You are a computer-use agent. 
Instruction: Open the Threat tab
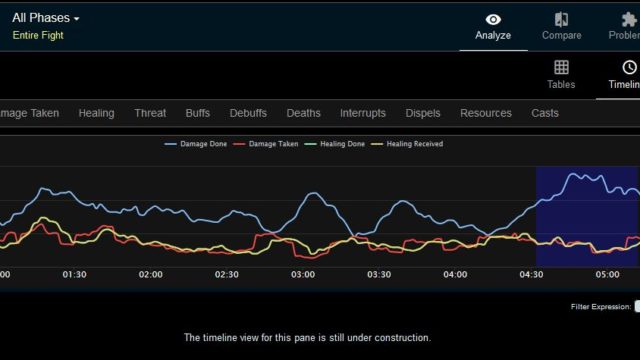click(x=150, y=113)
